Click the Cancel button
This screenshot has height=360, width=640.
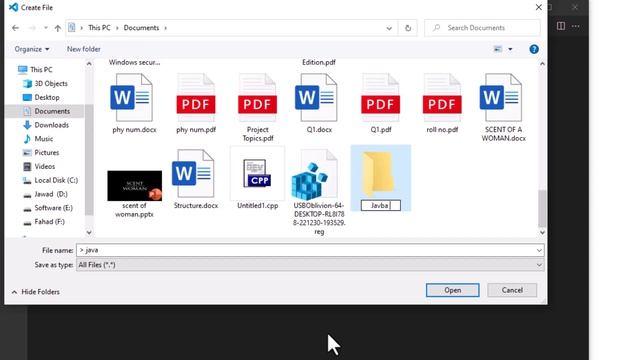pos(512,290)
